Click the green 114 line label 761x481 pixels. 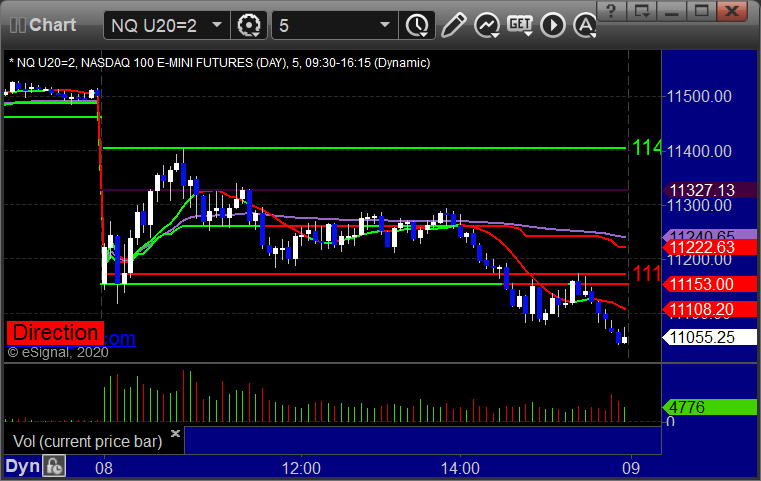click(646, 148)
